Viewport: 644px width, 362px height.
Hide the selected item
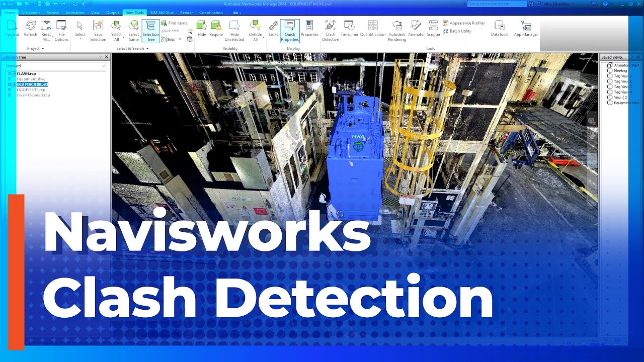(202, 28)
